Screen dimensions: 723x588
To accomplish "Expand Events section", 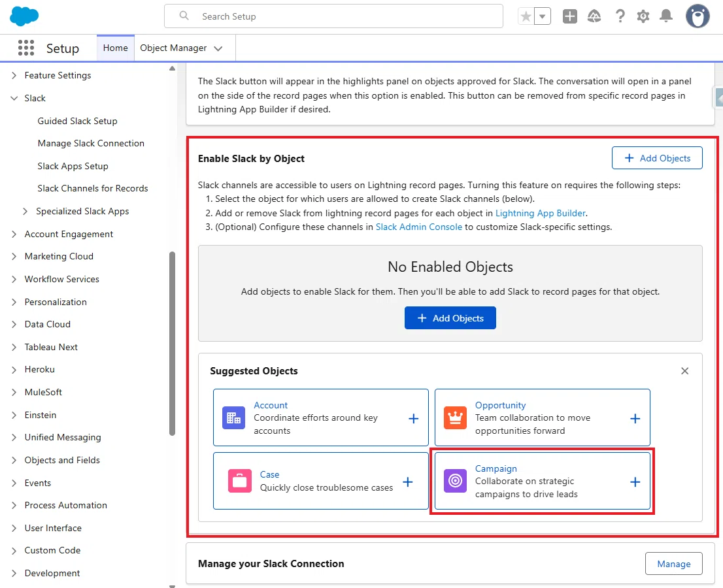I will (x=14, y=483).
